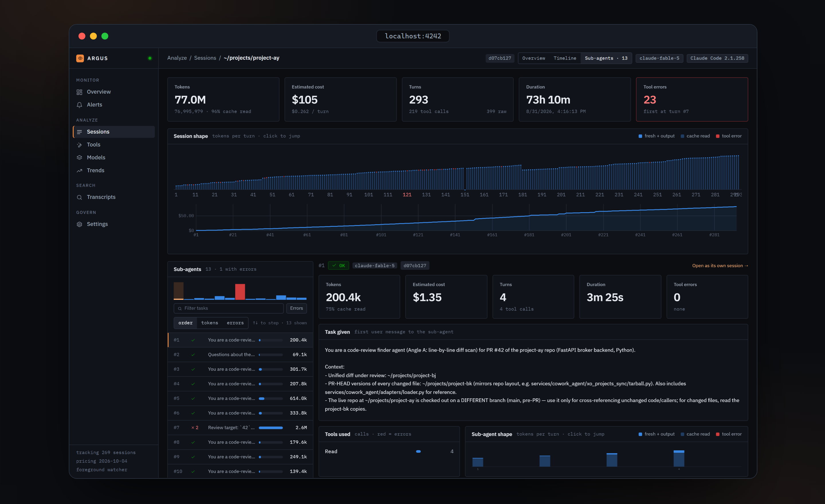This screenshot has height=504, width=825.
Task: Click the Claude Code 2.1.258 badge
Action: (x=717, y=58)
